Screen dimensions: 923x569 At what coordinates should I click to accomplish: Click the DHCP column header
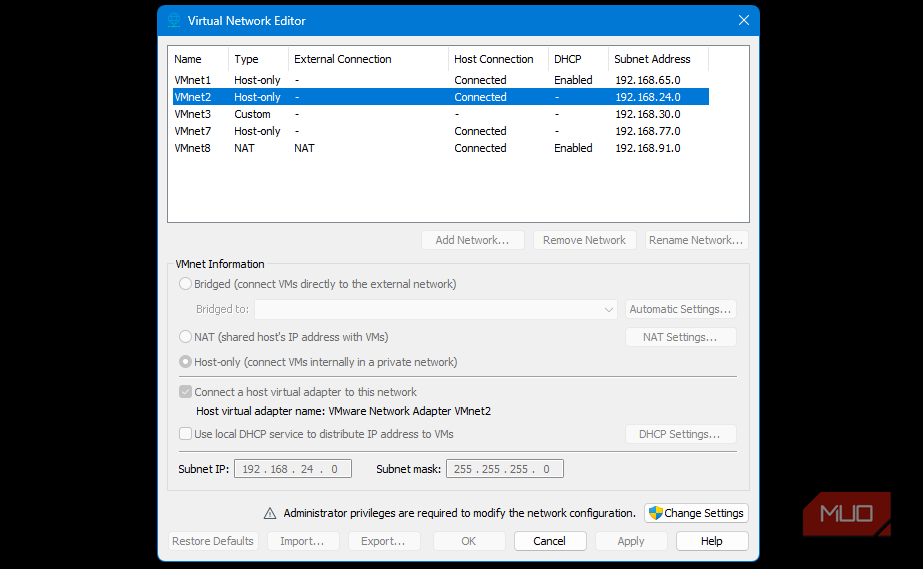(579, 59)
